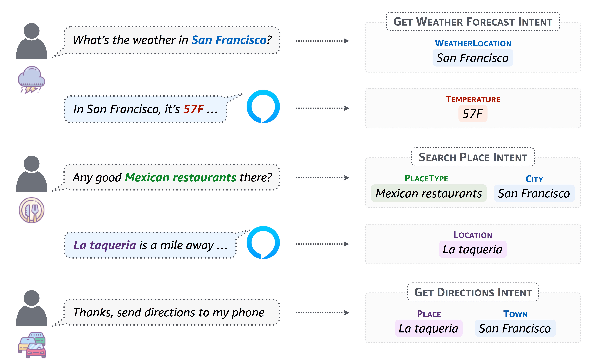Click the La taqueria value under Place

(428, 328)
